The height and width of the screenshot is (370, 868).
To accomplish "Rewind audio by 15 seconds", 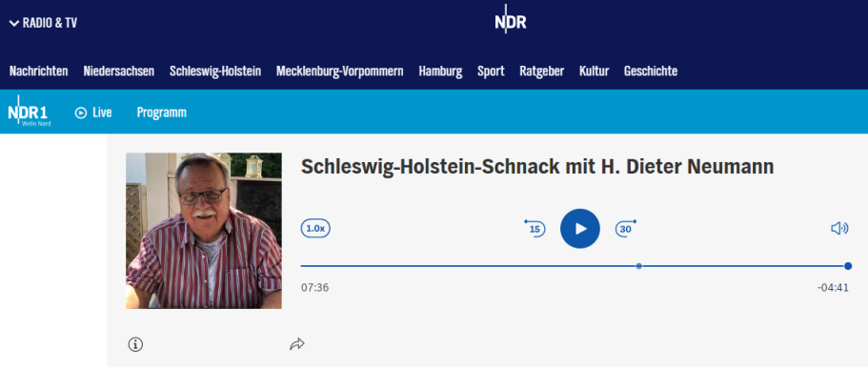I will [x=535, y=228].
